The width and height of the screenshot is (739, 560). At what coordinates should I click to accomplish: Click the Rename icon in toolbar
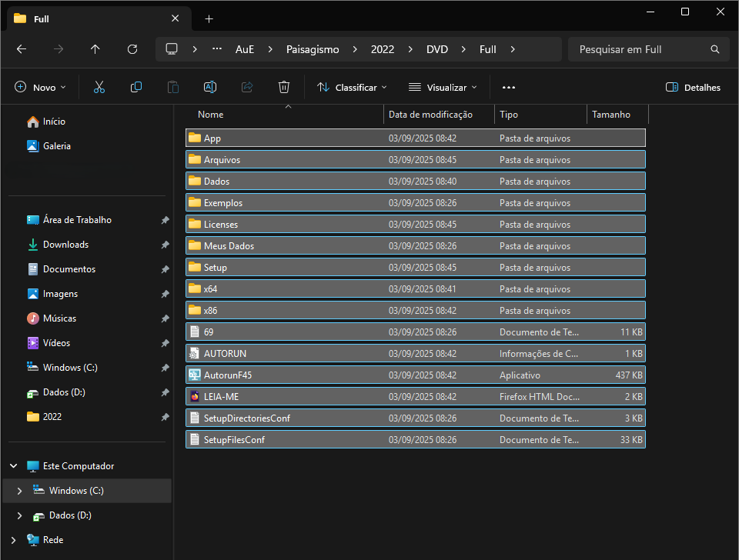(210, 88)
